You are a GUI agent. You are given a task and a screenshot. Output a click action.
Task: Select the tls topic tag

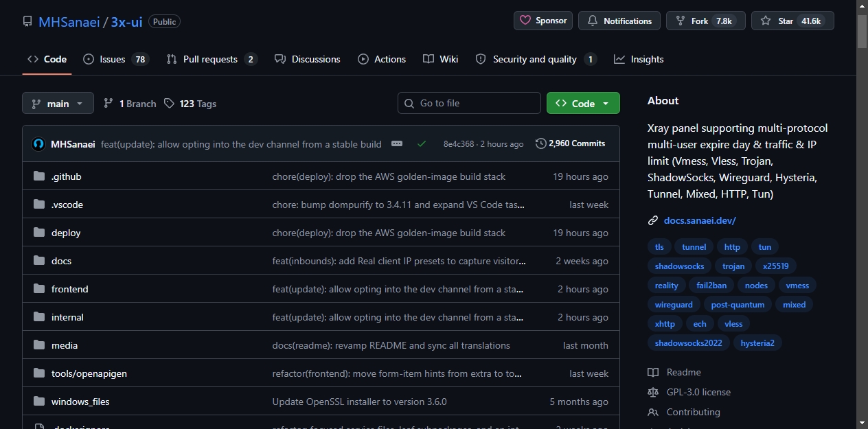tap(659, 247)
